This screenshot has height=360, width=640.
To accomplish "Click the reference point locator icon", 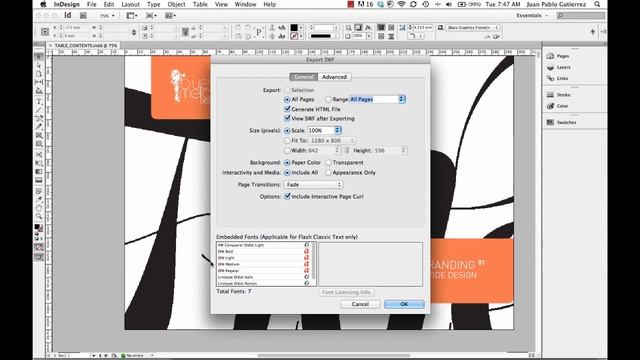I will [x=45, y=31].
